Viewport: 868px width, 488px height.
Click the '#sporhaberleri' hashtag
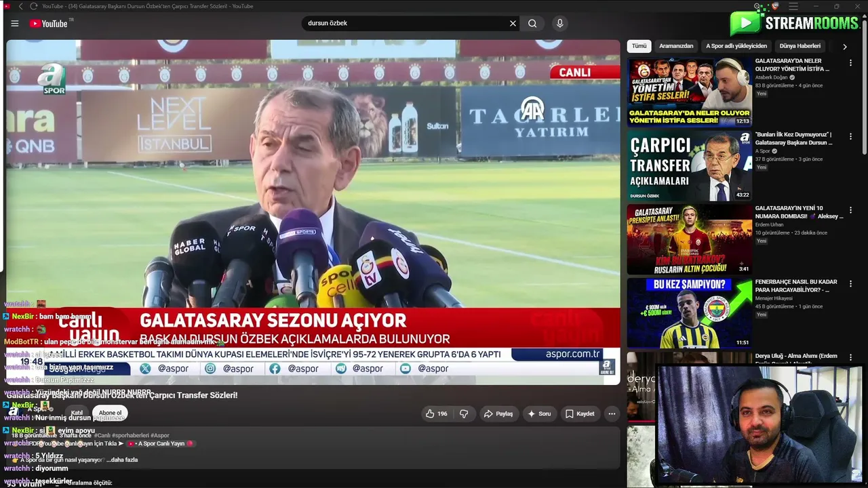point(131,435)
